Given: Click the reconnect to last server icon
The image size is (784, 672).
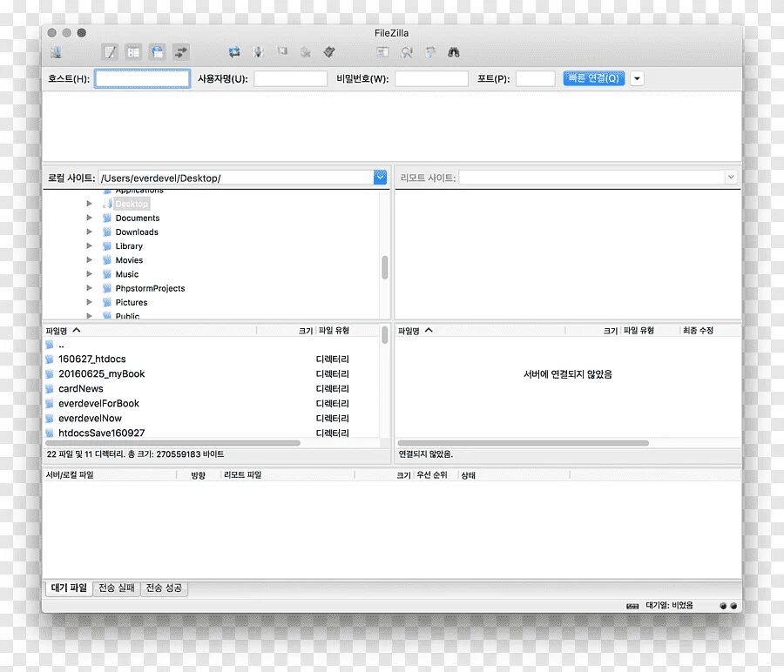Looking at the screenshot, I should pos(329,52).
